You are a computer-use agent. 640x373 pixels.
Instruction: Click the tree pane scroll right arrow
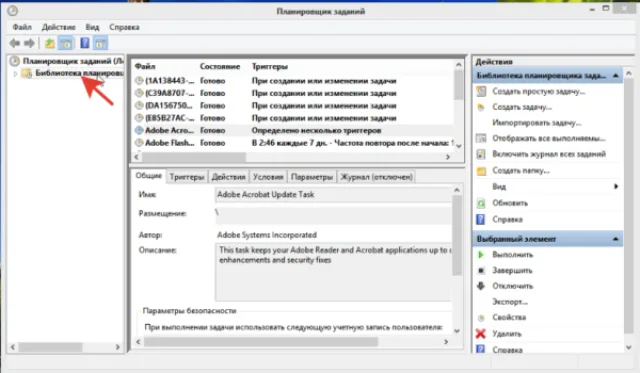[118, 347]
